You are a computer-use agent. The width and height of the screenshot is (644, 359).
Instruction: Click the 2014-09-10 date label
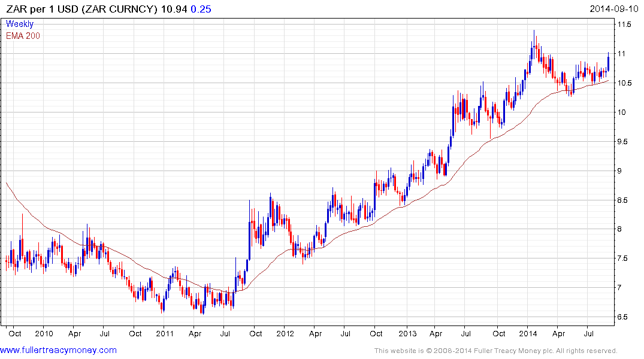click(613, 9)
